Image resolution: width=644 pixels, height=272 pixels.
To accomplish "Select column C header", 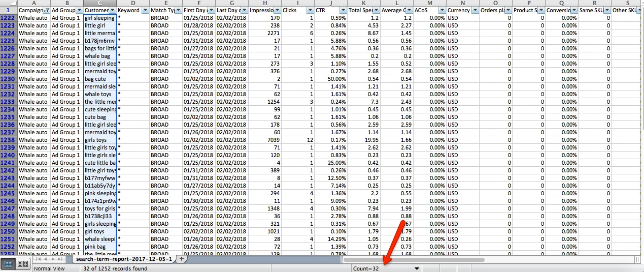I will pos(99,3).
